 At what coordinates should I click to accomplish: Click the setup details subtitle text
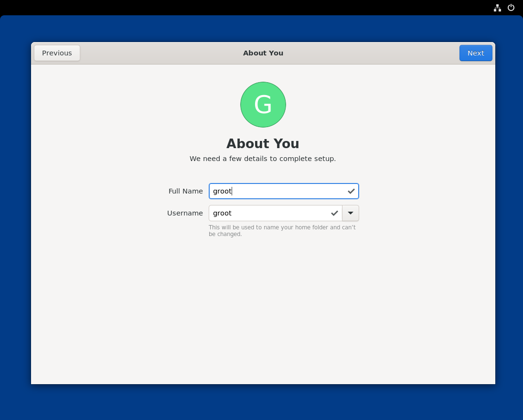click(263, 159)
